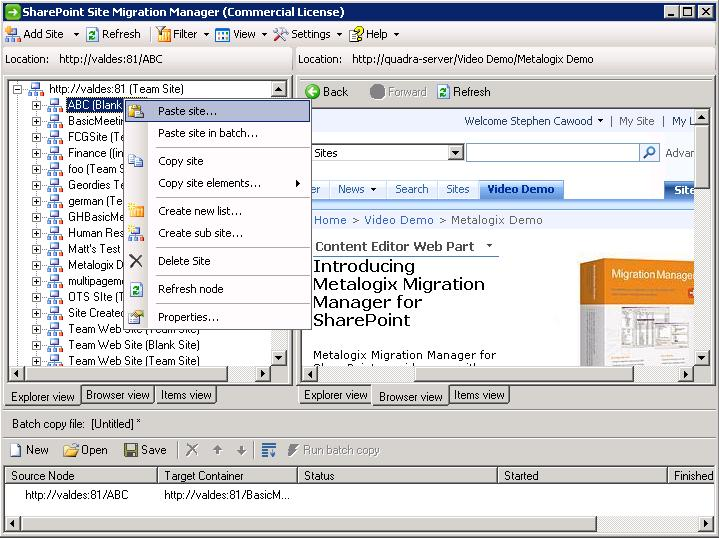Expand the ABC site tree node
Viewport: 720px width, 539px height.
pyautogui.click(x=36, y=106)
